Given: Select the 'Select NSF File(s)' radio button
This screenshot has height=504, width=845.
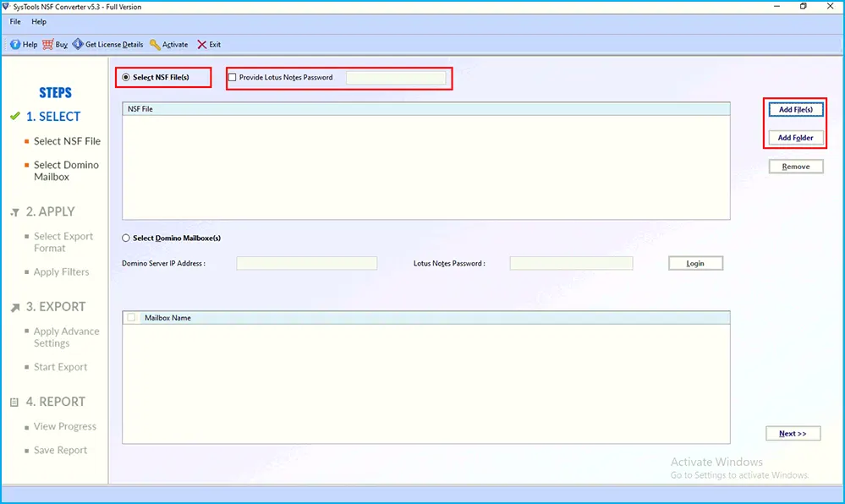Looking at the screenshot, I should coord(125,77).
